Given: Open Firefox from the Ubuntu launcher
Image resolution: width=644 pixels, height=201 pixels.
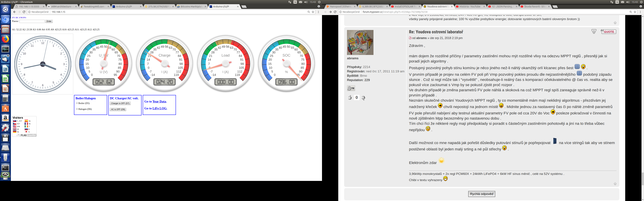Looking at the screenshot, I should (5, 39).
